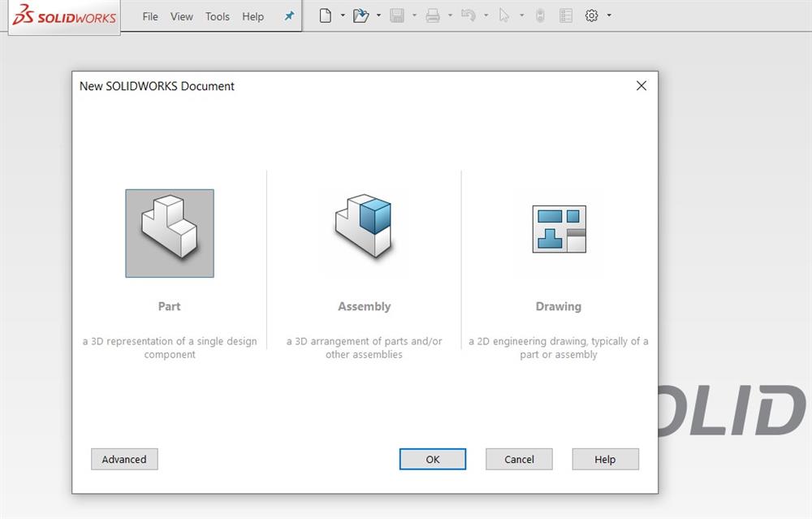This screenshot has height=519, width=812.
Task: Click the Print icon in the toolbar
Action: pos(433,16)
